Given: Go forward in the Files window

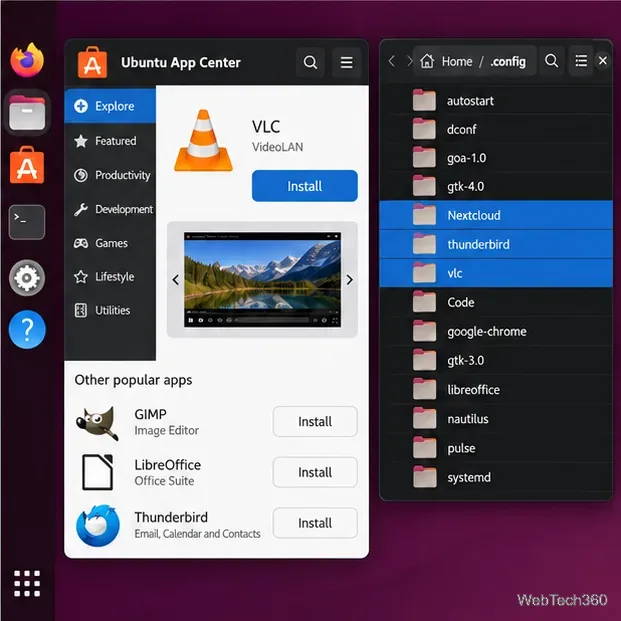Looking at the screenshot, I should 409,61.
